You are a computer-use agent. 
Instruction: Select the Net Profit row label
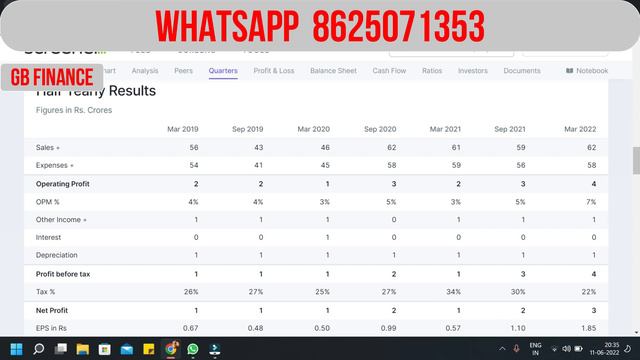52,311
